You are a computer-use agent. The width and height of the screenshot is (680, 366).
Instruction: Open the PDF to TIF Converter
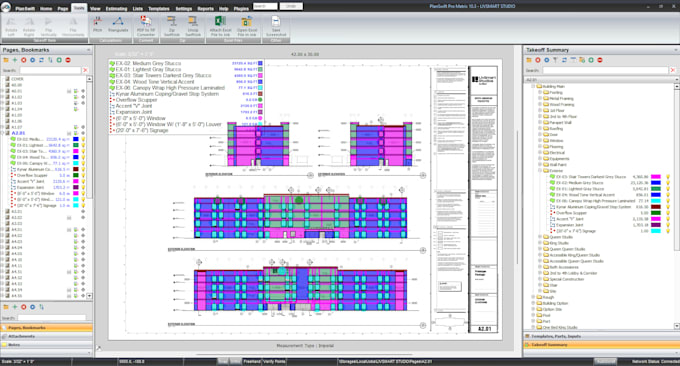point(146,22)
